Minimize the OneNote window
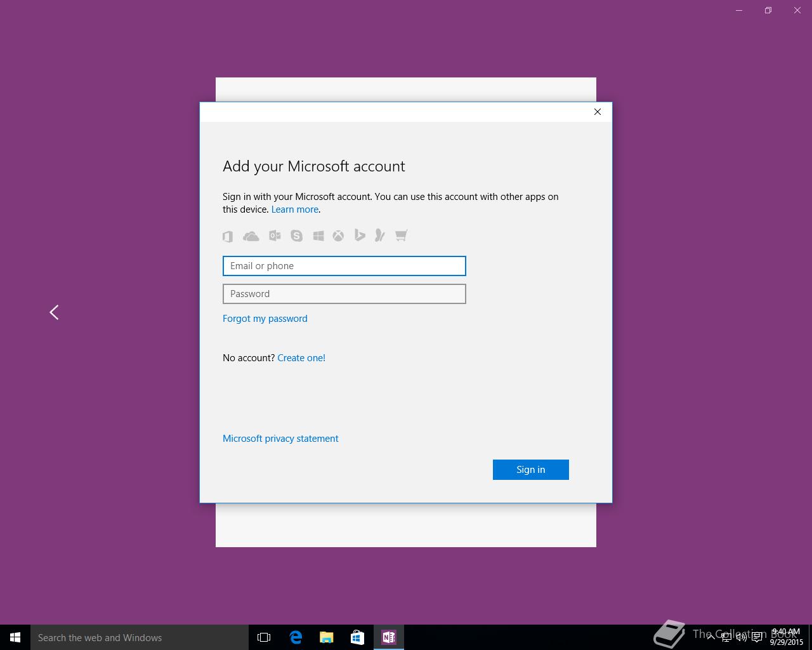The image size is (812, 650). [739, 10]
